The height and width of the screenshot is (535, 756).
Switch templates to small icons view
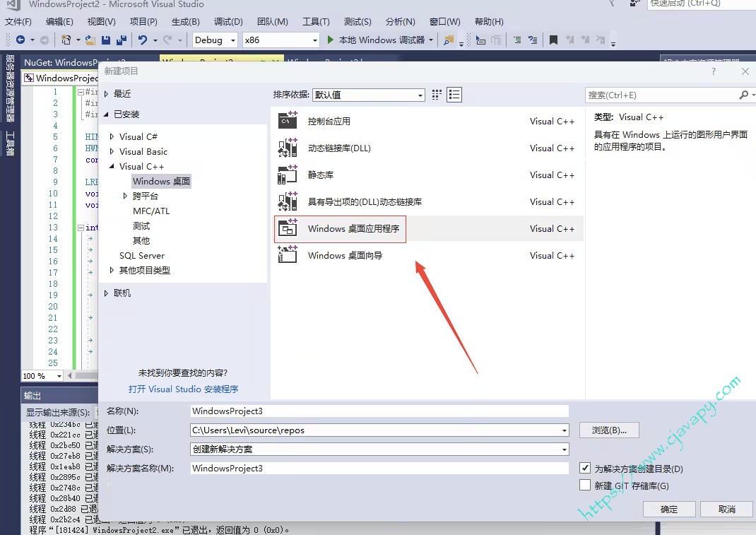[437, 95]
